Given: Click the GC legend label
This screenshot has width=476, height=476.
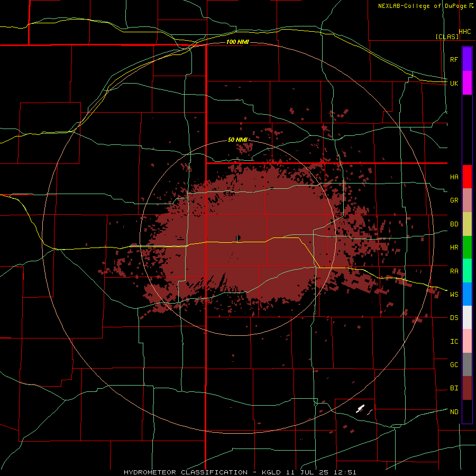Looking at the screenshot, I should (x=454, y=364).
